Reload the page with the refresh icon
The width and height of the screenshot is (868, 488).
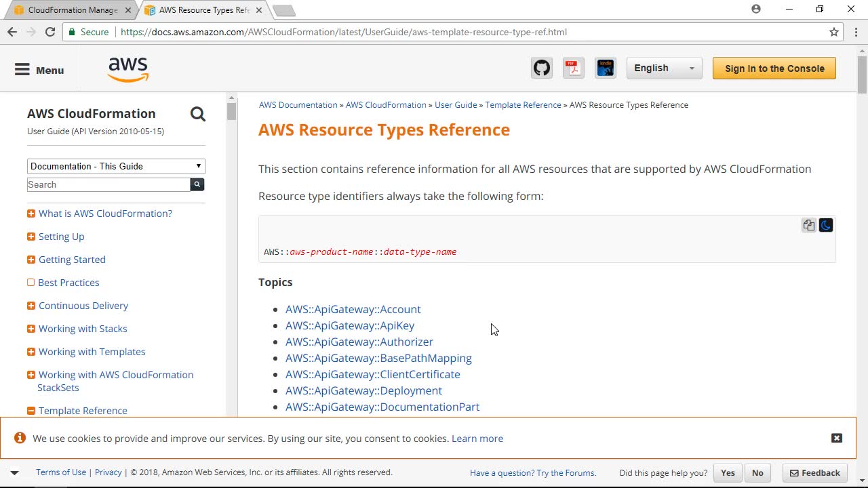pyautogui.click(x=50, y=32)
